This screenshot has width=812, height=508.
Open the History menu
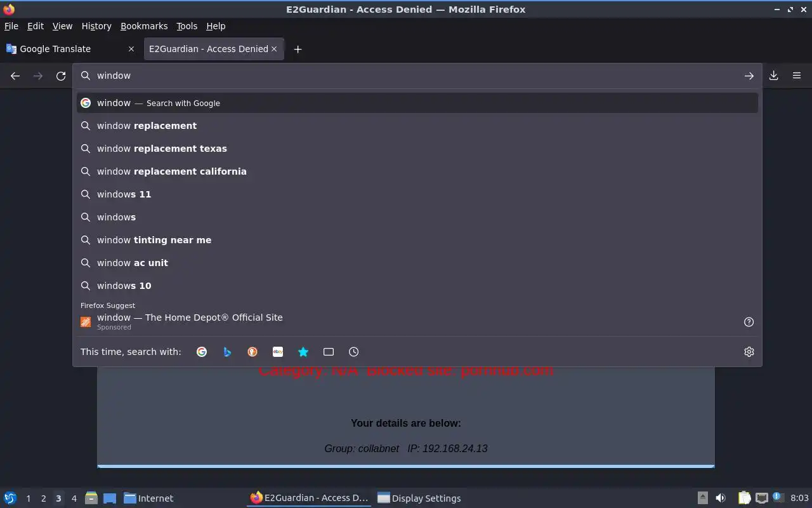point(96,26)
